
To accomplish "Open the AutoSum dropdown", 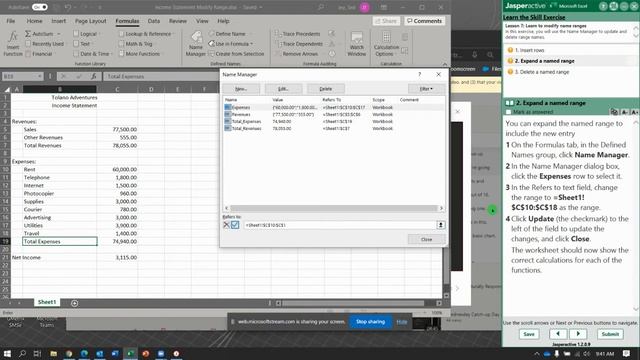I will 59,34.
